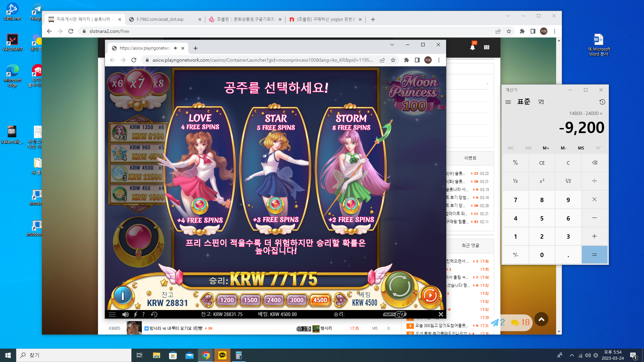The width and height of the screenshot is (644, 362).
Task: Switch to the slotnara 자유게시판 tab
Action: point(85,19)
